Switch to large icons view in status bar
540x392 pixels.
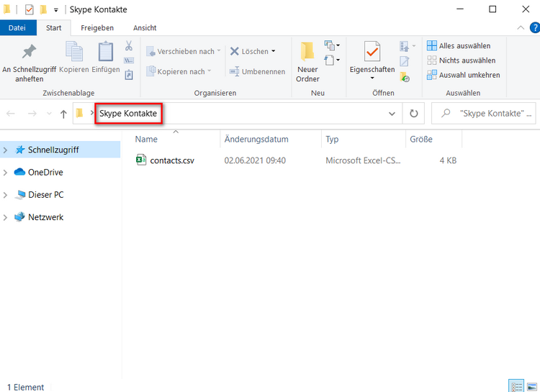[x=532, y=386]
